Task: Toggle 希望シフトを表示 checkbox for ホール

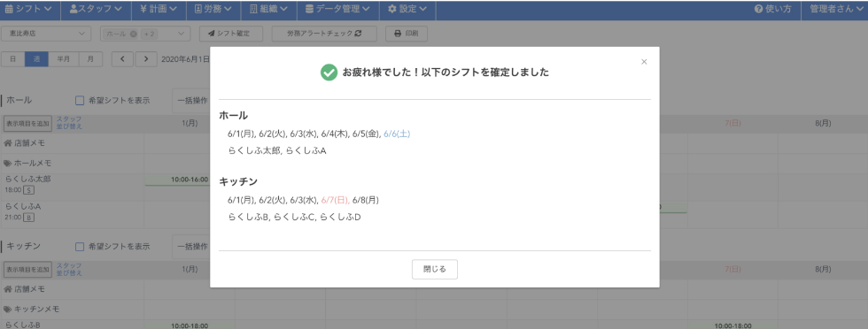Action: (x=80, y=101)
